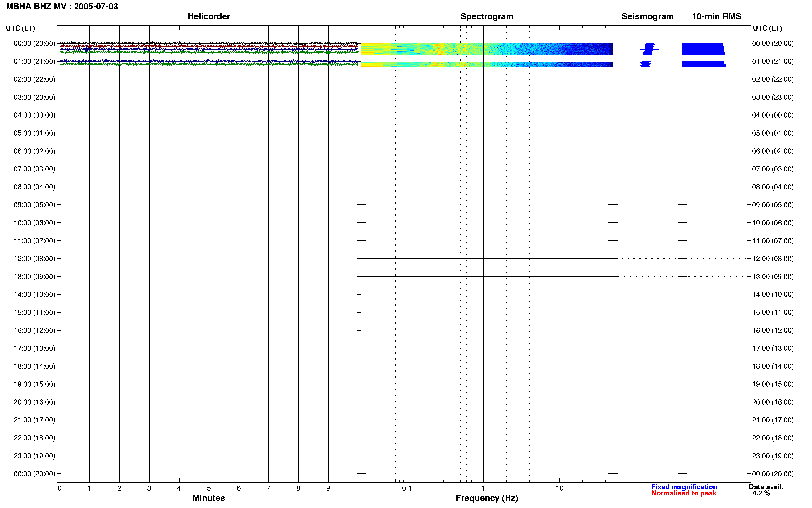
Task: Click the spectrogram band at hour 00:00
Action: (487, 49)
